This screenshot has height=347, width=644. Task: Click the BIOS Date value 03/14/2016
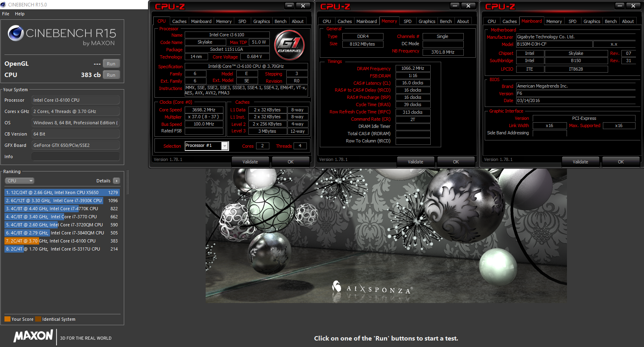click(x=575, y=100)
